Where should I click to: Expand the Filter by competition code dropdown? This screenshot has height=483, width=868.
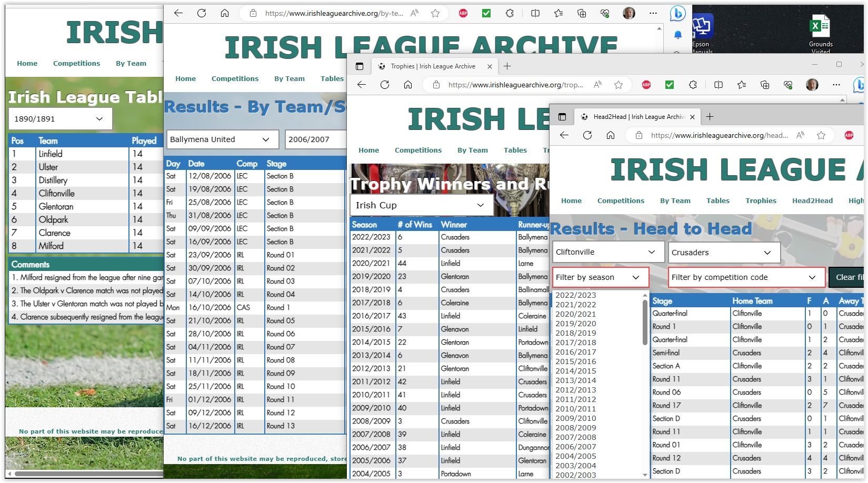point(746,277)
